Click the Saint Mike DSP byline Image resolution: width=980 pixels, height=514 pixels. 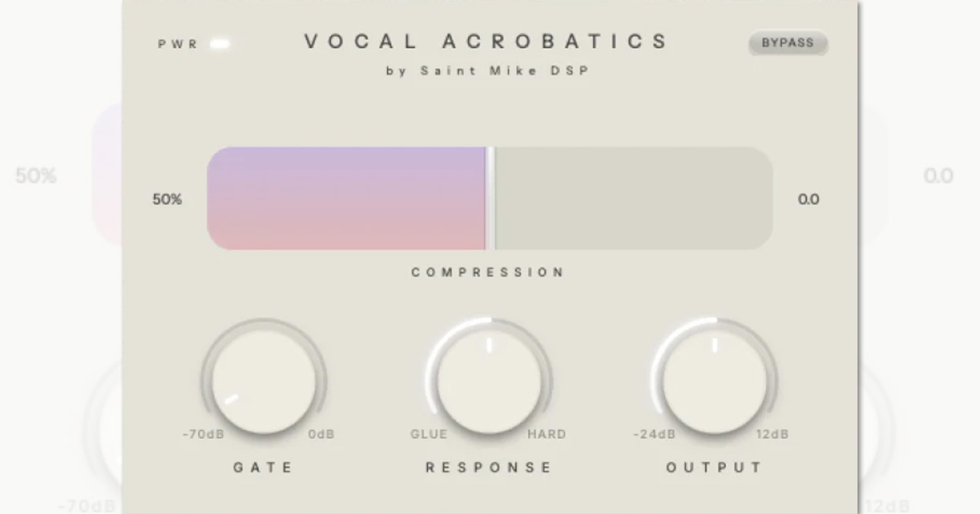(488, 71)
